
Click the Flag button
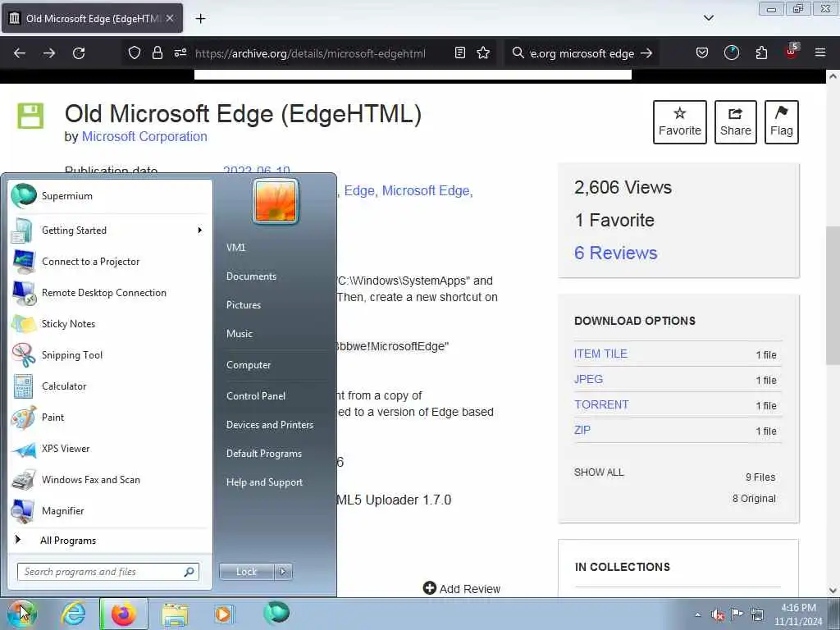point(782,122)
